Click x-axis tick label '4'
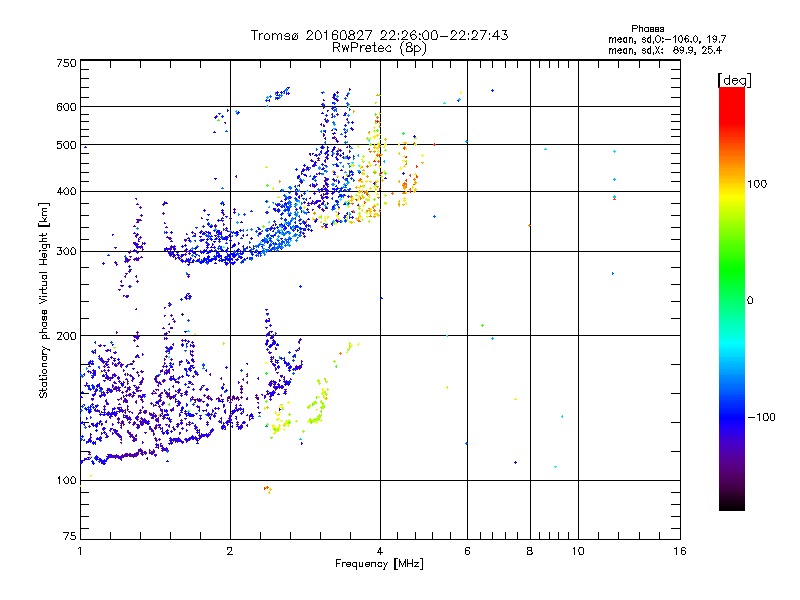Image resolution: width=800 pixels, height=600 pixels. 380,551
